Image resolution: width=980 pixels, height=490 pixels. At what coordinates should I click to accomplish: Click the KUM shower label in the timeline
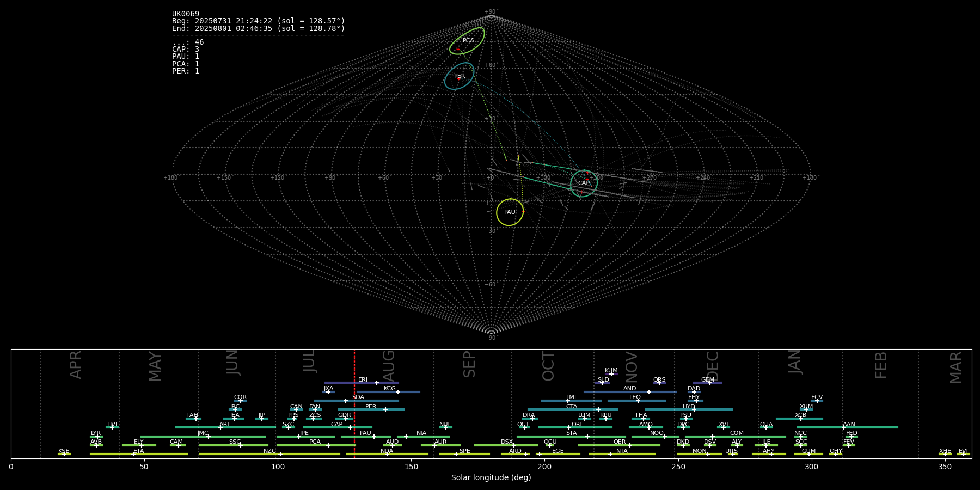pos(611,371)
